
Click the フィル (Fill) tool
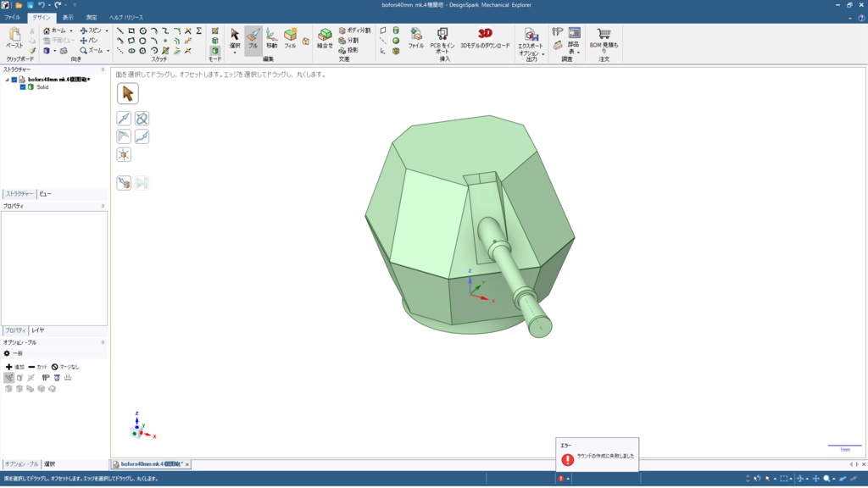[x=290, y=40]
